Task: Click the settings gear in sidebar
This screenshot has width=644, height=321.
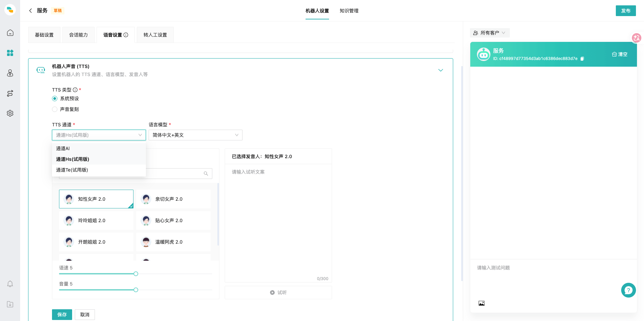Action: coord(10,113)
